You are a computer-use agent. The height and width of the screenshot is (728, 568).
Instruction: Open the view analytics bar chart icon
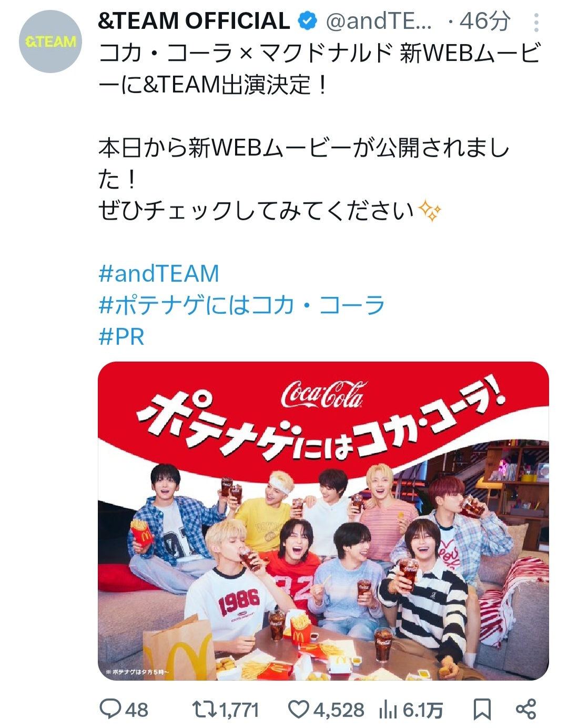pyautogui.click(x=388, y=710)
